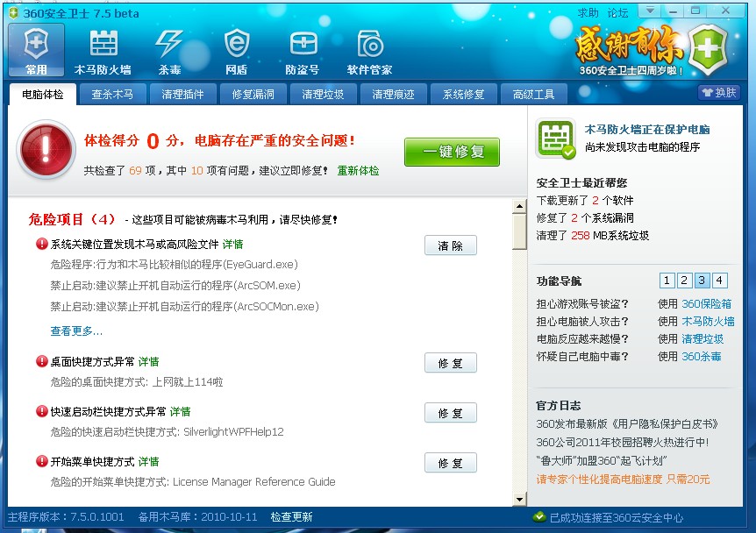The width and height of the screenshot is (756, 533).
Task: Select page 3 in 功能导航
Action: [x=702, y=281]
